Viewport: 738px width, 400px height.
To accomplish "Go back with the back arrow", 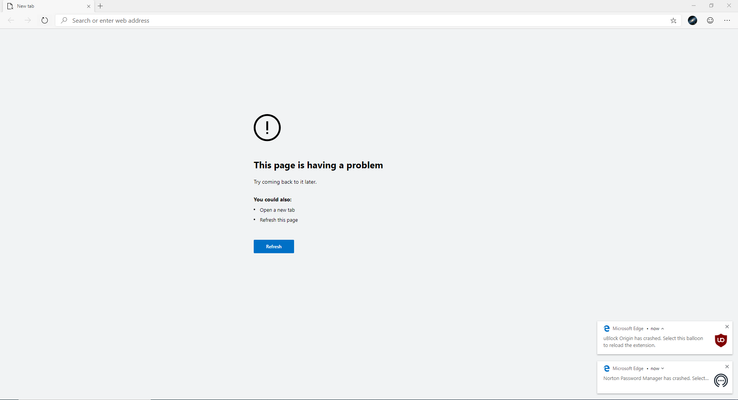I will (x=11, y=20).
